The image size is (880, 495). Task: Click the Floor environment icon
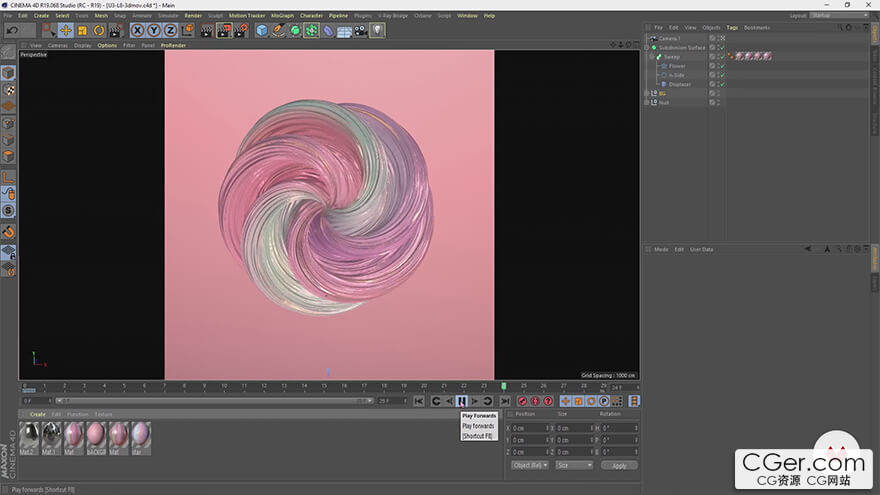click(x=344, y=30)
